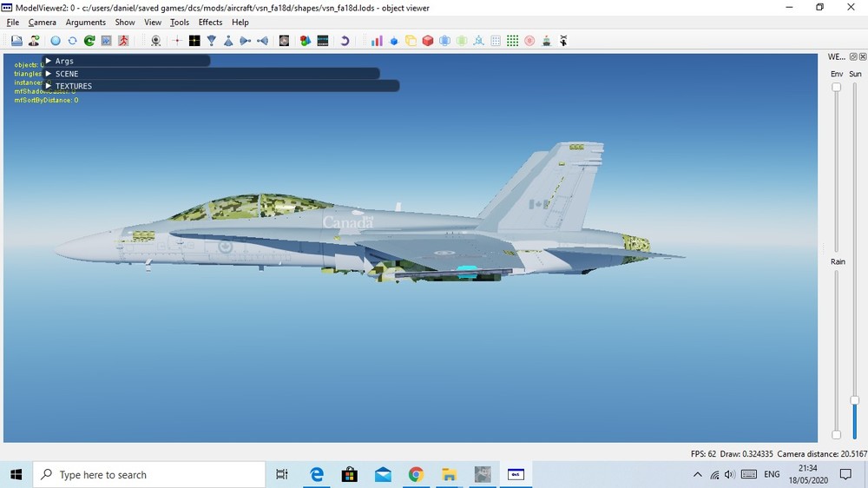Click the red cube toolbar icon
The image size is (868, 488).
pos(428,41)
